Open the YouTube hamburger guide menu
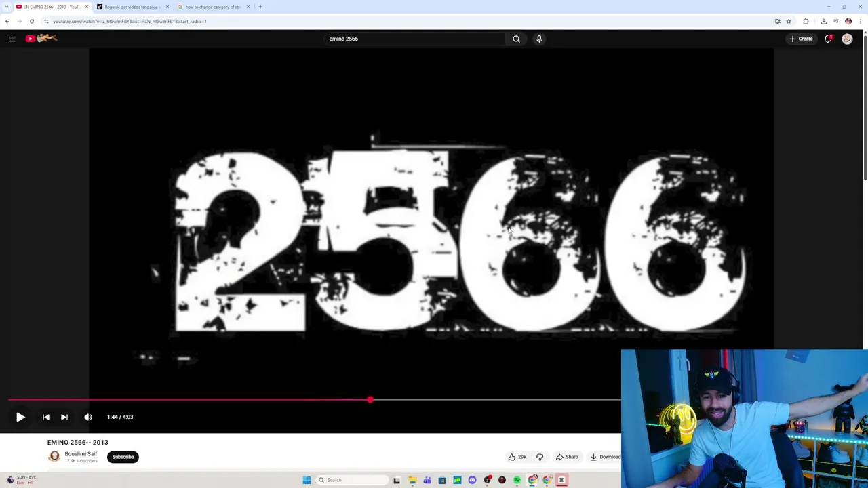The height and width of the screenshot is (488, 868). coord(12,39)
